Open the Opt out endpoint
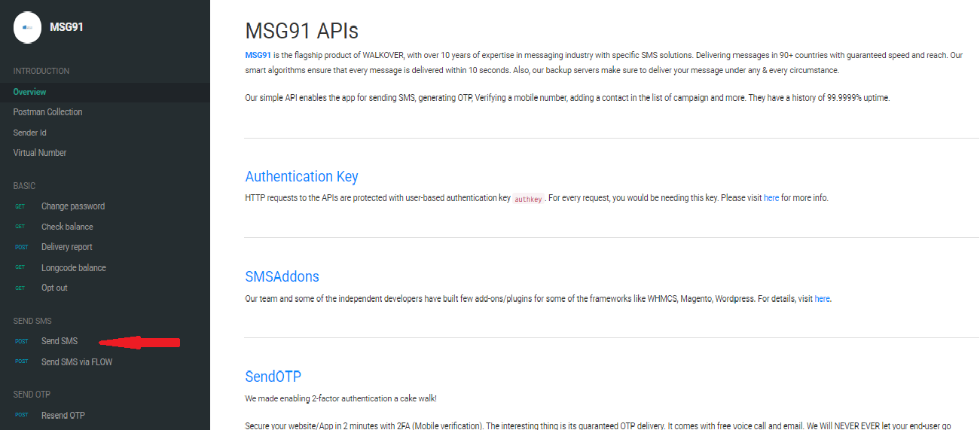 (54, 288)
